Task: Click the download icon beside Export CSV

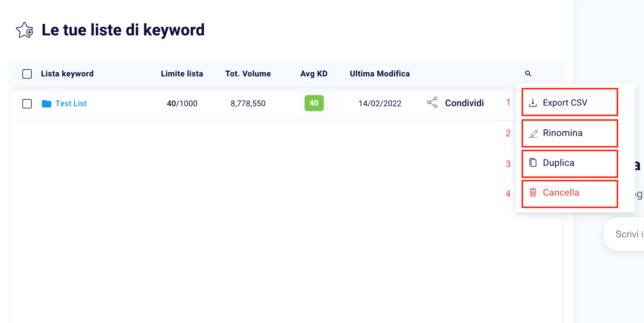Action: tap(533, 103)
